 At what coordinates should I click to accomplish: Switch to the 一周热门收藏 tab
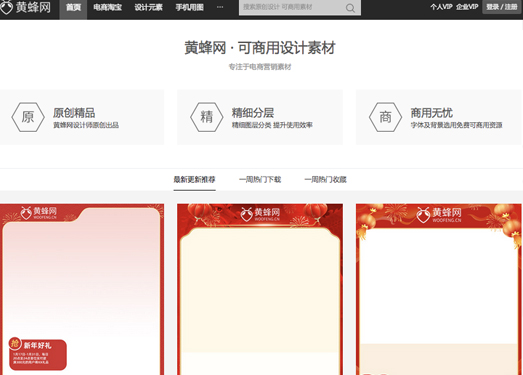tap(326, 179)
